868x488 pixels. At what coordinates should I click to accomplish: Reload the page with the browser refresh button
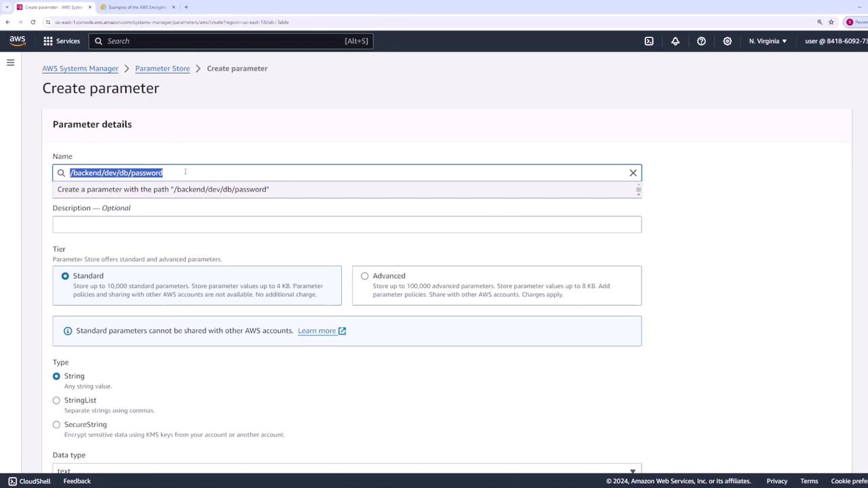click(x=33, y=22)
